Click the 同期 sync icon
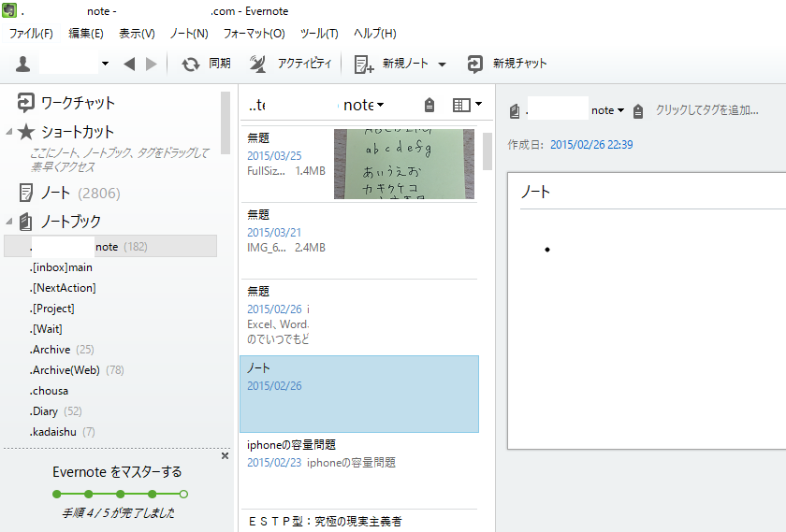The height and width of the screenshot is (532, 786). (x=191, y=65)
